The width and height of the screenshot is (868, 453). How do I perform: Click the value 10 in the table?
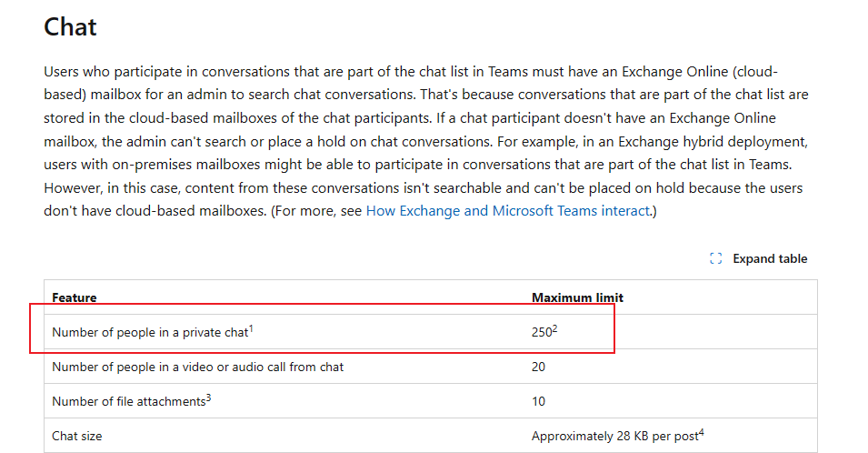539,402
